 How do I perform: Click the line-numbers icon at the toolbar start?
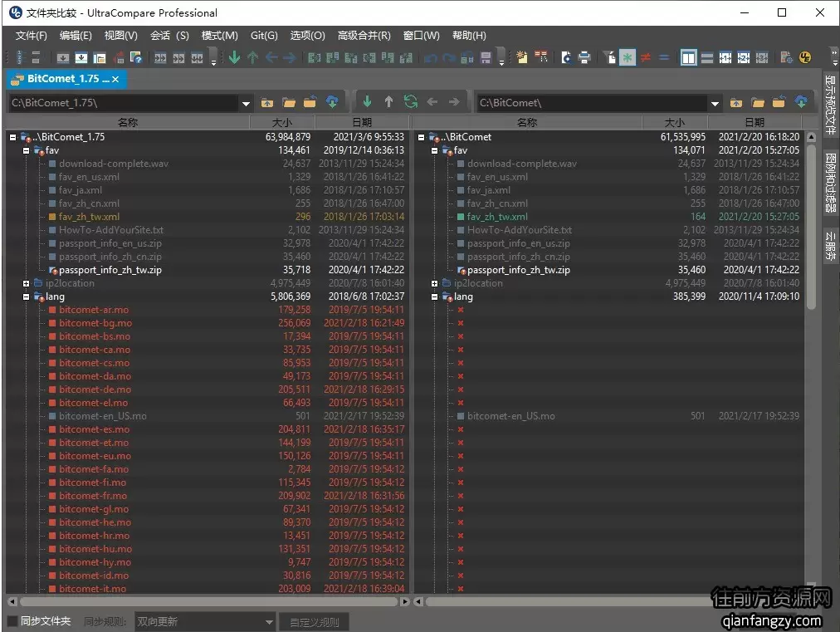point(21,57)
